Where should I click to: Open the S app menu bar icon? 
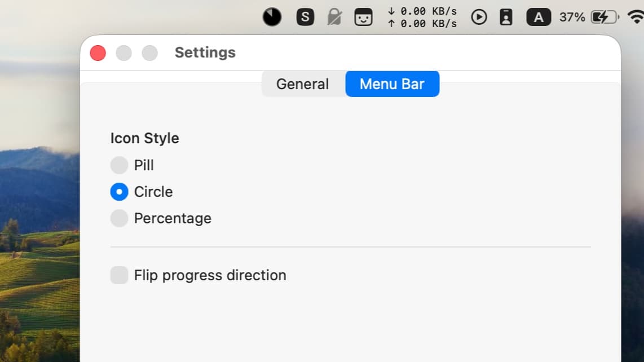[305, 17]
